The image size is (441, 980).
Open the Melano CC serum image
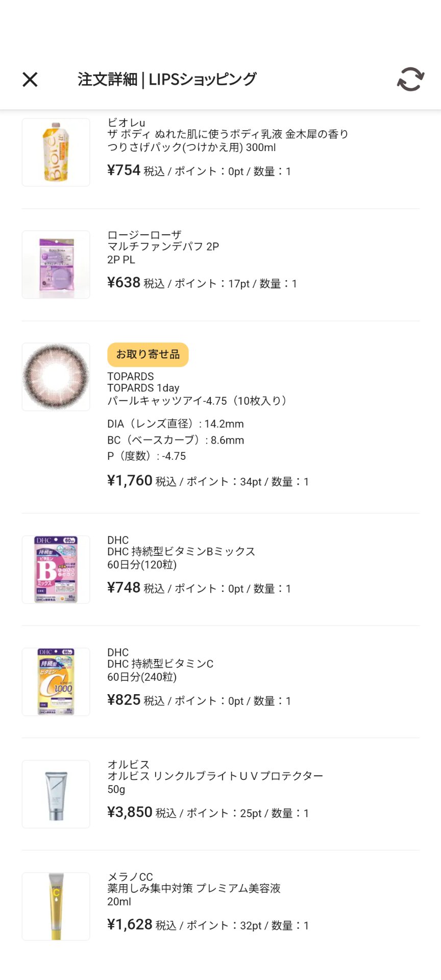click(x=56, y=906)
